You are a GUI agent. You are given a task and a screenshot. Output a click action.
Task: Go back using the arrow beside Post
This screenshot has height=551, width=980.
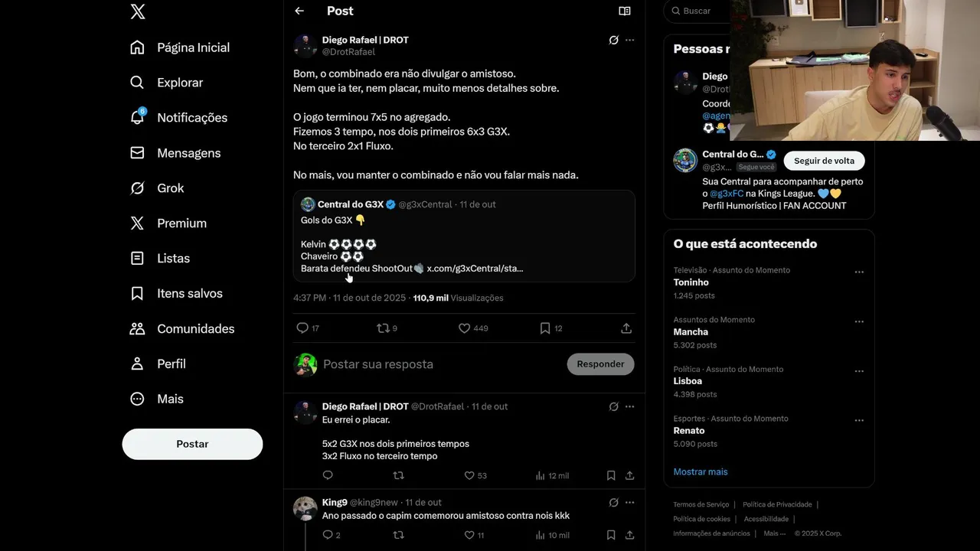pos(299,11)
